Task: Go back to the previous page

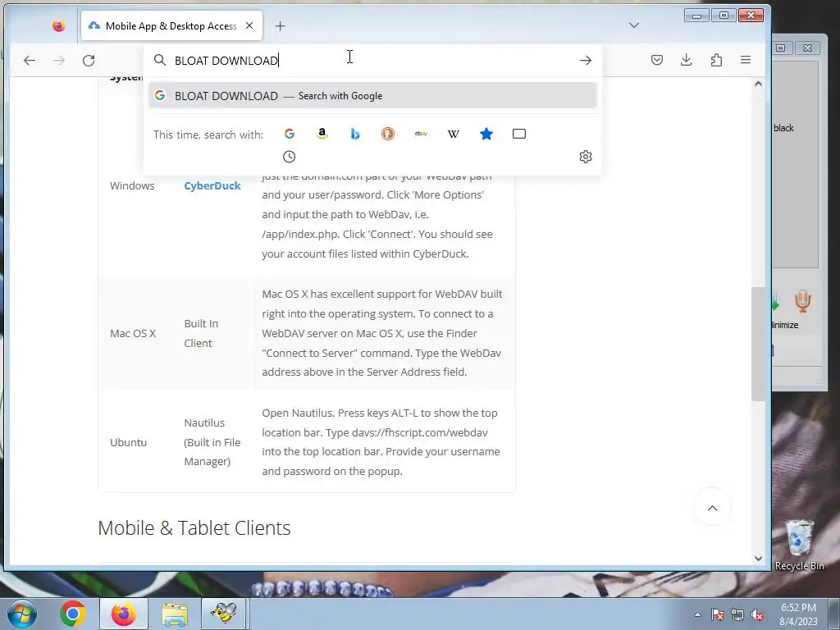Action: pyautogui.click(x=30, y=61)
